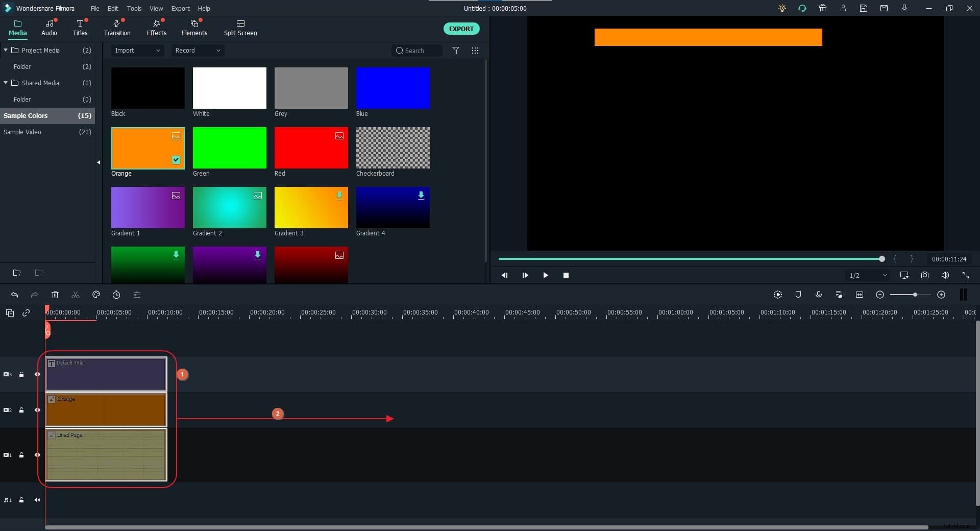980x531 pixels.
Task: Lock video track 2
Action: coord(21,410)
